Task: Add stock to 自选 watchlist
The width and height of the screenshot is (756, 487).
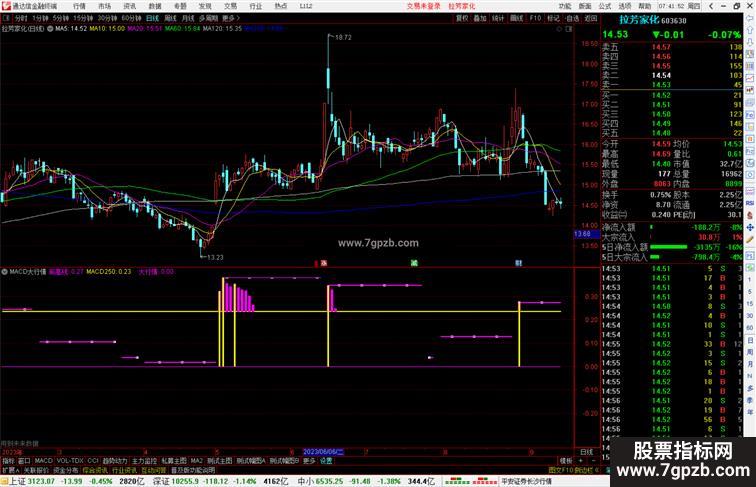Action: point(572,18)
